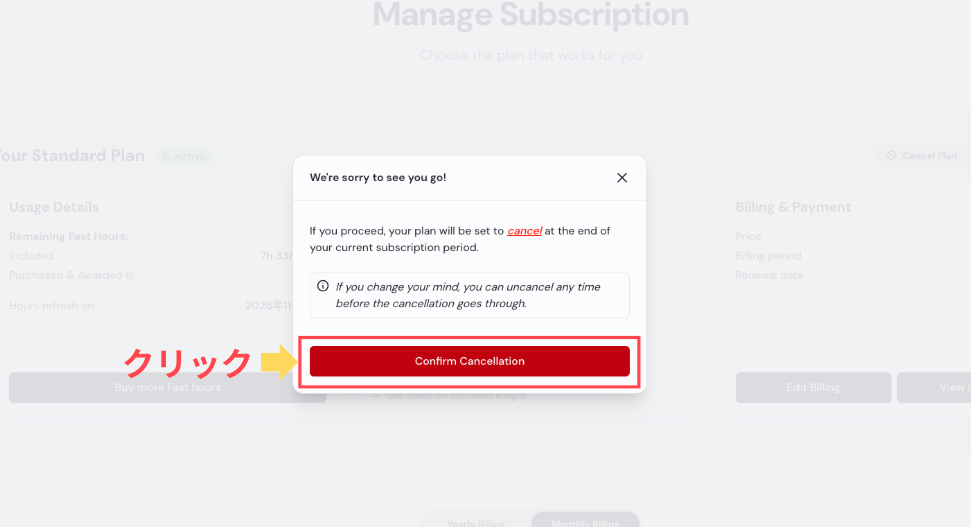
Task: Click the Cancel Plan button at top right
Action: click(x=922, y=156)
